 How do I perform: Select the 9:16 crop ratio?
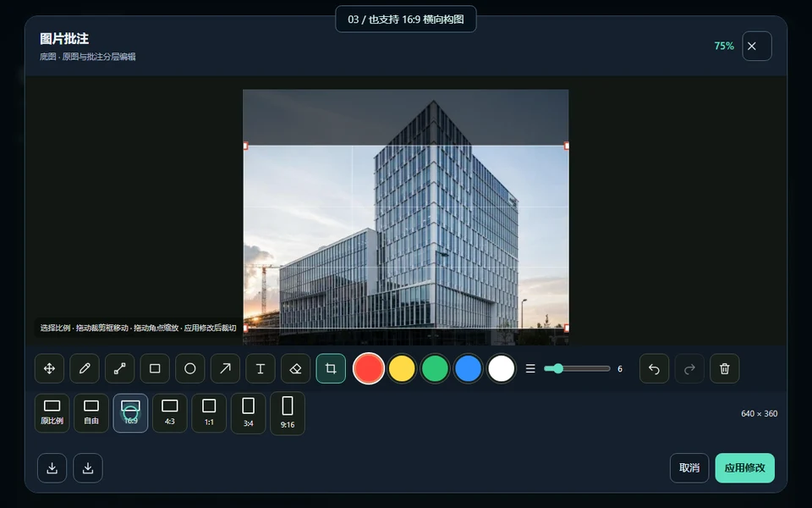(288, 413)
